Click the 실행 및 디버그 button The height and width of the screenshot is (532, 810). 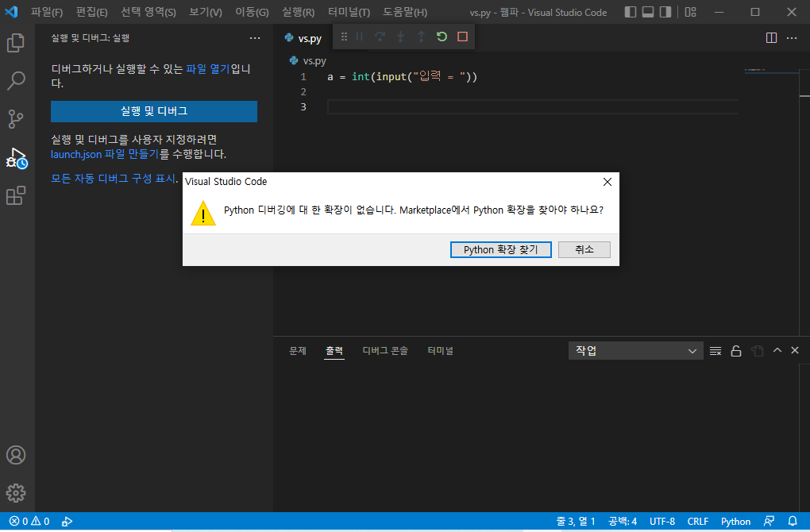154,111
